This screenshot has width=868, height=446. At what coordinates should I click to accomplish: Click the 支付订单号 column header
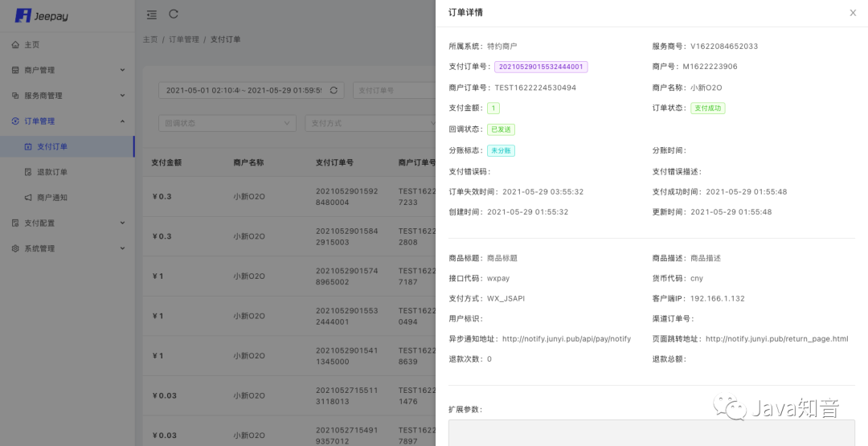pyautogui.click(x=334, y=162)
